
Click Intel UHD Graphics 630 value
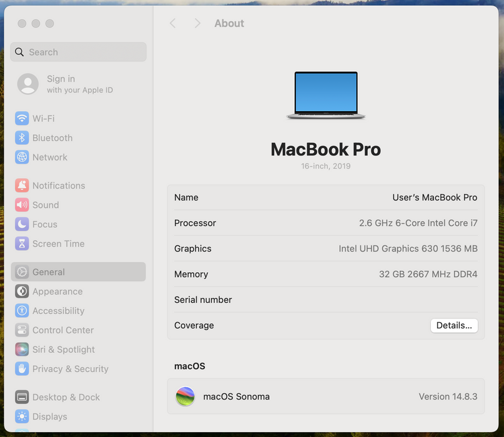[408, 248]
